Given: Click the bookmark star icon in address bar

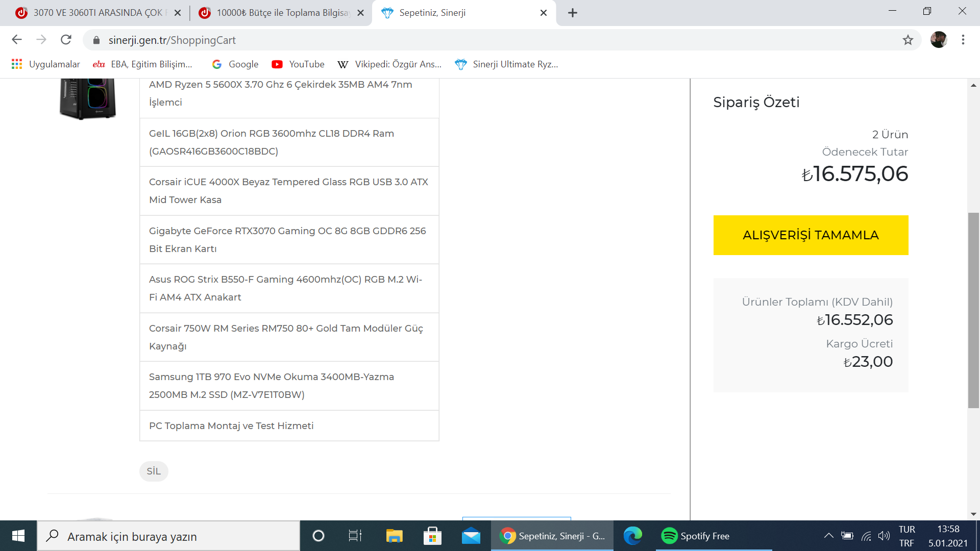Looking at the screenshot, I should point(908,40).
